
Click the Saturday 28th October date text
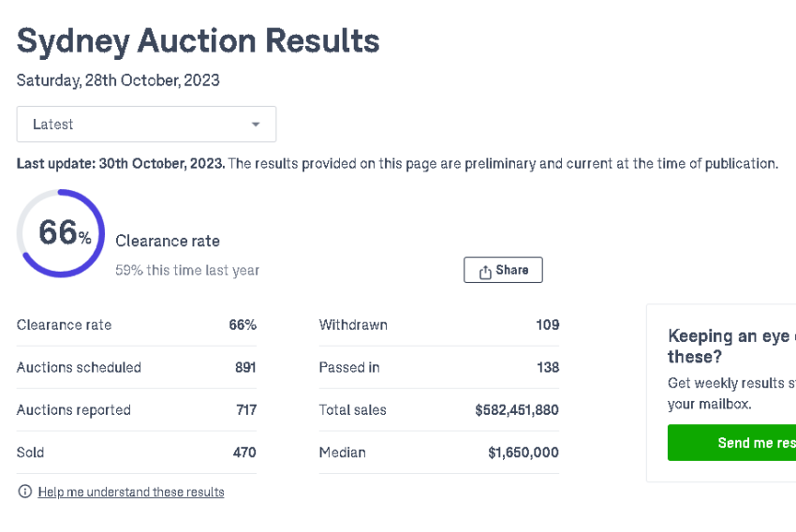pyautogui.click(x=118, y=81)
